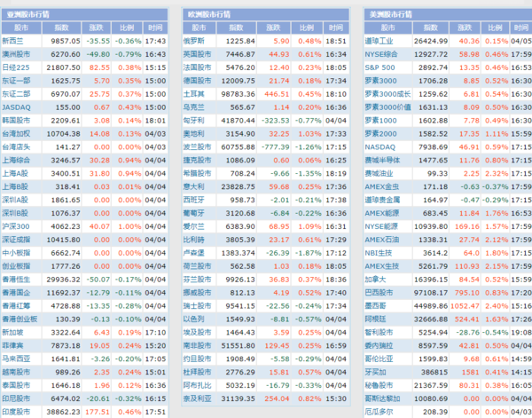Click the 美洲股市行情 table title
Screen dimensions: 532x418
(391, 14)
